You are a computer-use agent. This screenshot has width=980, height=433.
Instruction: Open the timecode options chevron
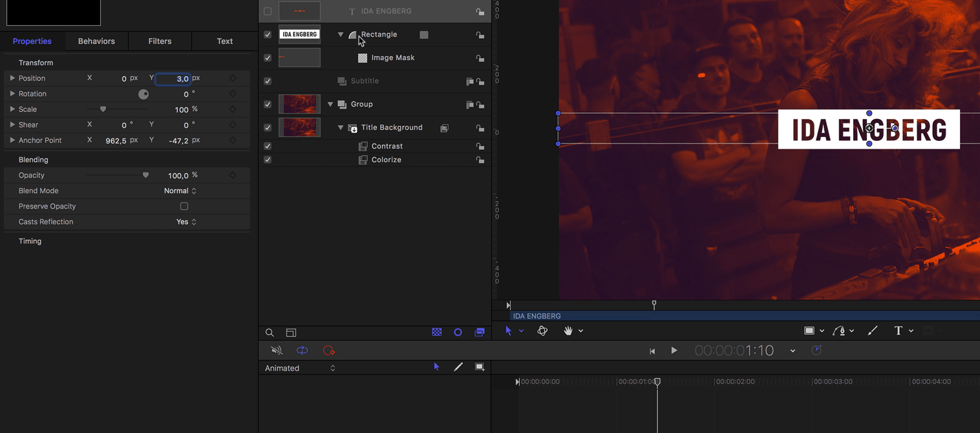[x=793, y=351]
